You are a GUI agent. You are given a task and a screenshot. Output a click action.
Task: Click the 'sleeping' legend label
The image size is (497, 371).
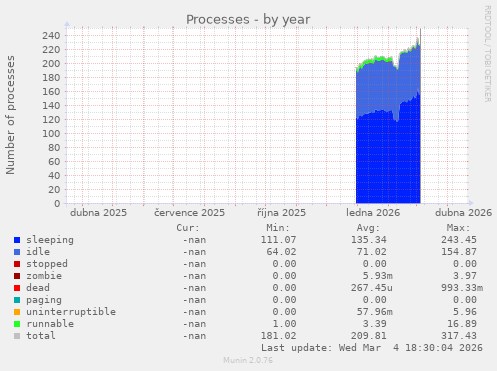tap(50, 240)
